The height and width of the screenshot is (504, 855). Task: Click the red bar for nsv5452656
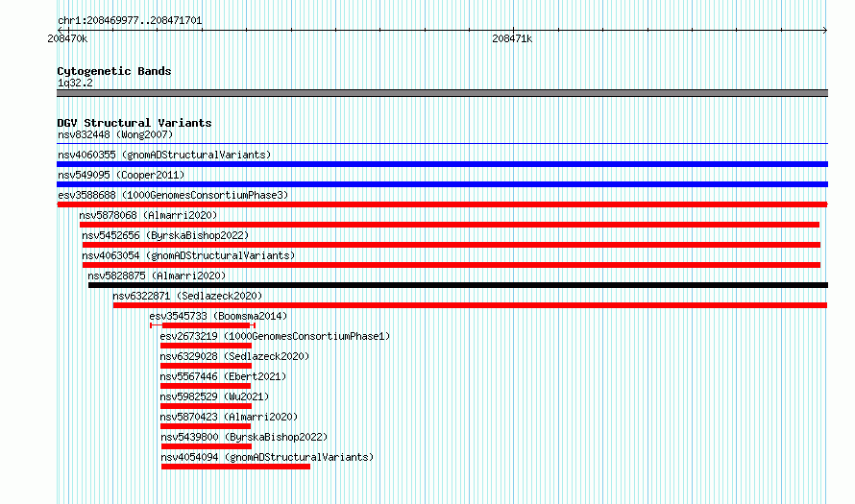click(452, 245)
